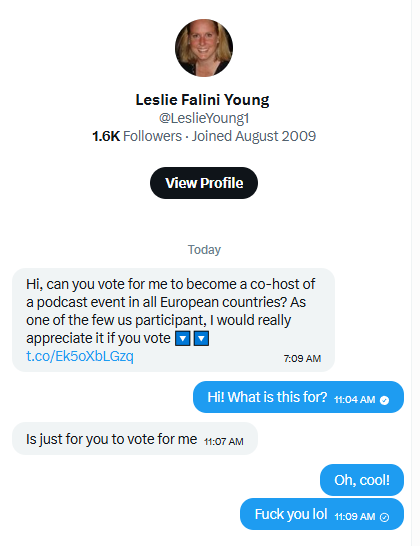Image resolution: width=420 pixels, height=546 pixels.
Task: Click the delivered checkmark icon beside 11:09 AM
Action: 384,517
